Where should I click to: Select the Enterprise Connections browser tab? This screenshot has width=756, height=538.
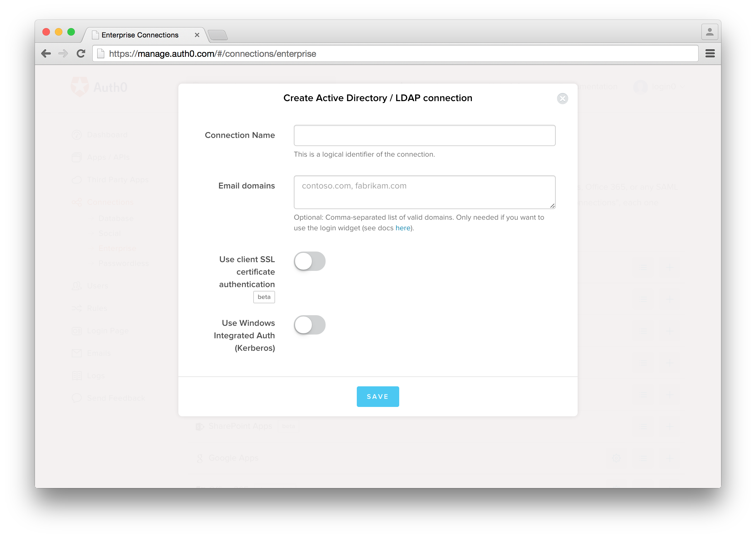(140, 35)
